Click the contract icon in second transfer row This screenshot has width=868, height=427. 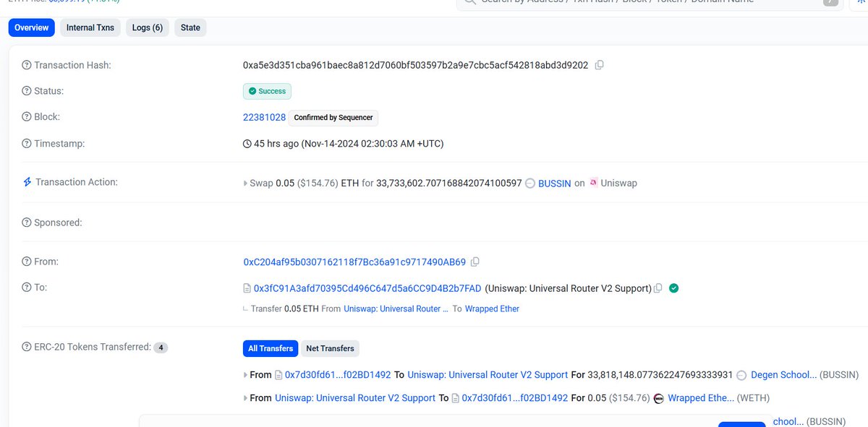pos(456,398)
